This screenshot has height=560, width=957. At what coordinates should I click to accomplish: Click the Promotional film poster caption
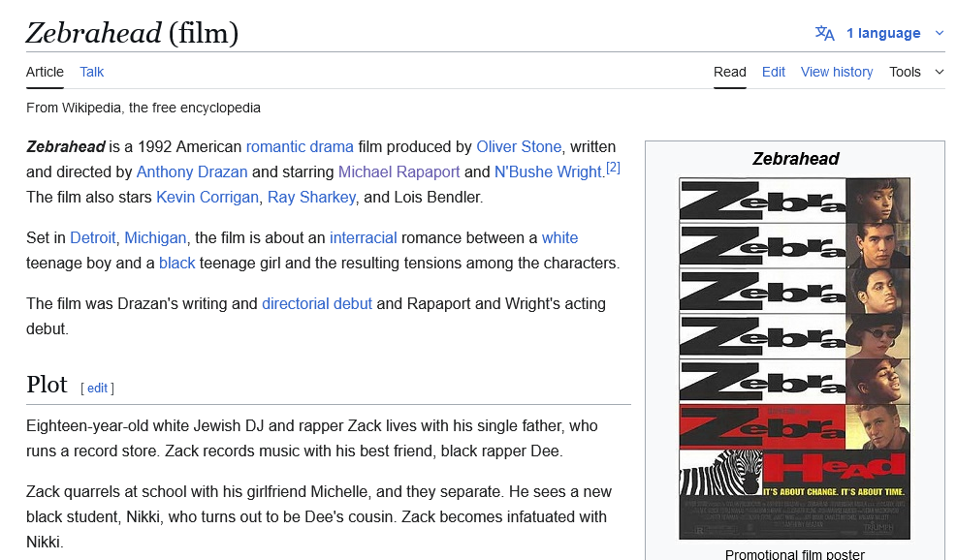click(x=795, y=554)
